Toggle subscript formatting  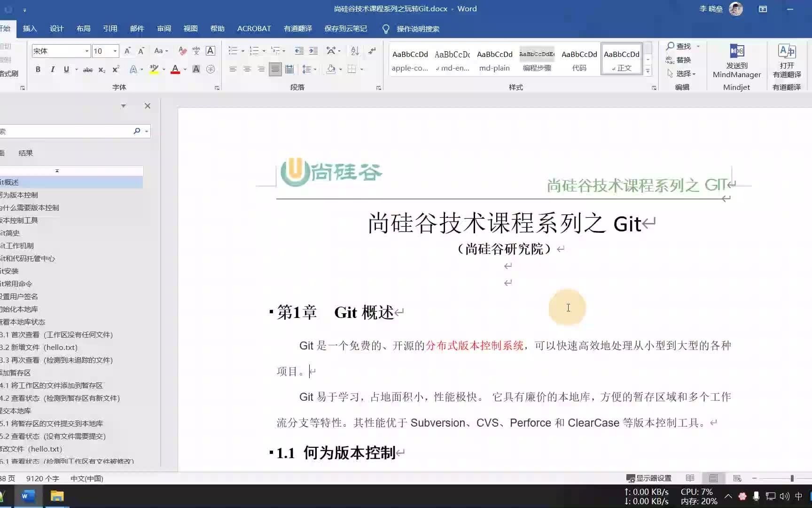coord(102,70)
